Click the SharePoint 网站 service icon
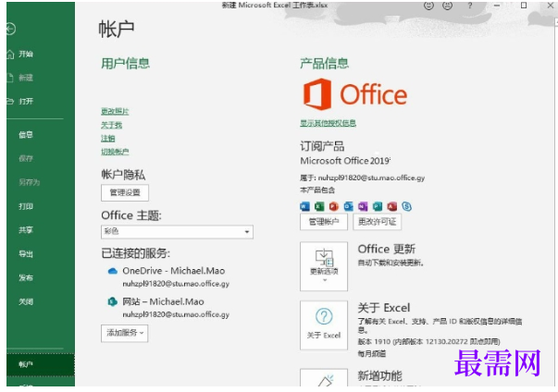This screenshot has width=558, height=392. pyautogui.click(x=113, y=301)
